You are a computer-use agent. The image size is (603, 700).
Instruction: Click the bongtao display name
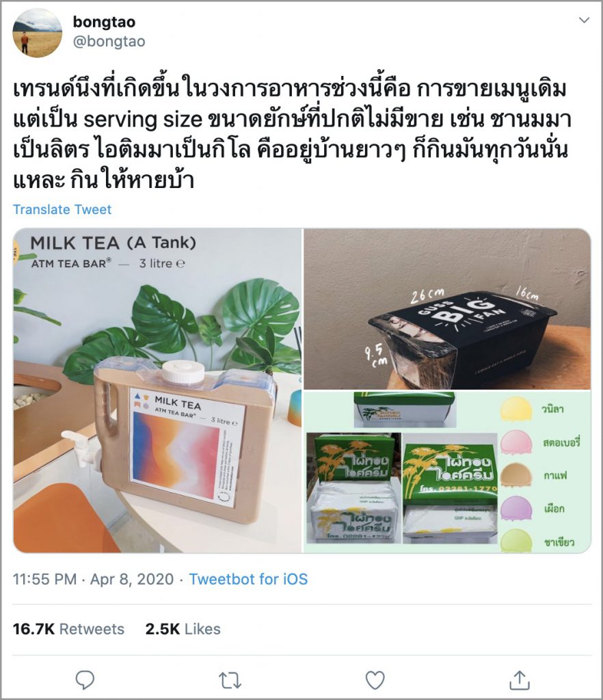coord(104,21)
